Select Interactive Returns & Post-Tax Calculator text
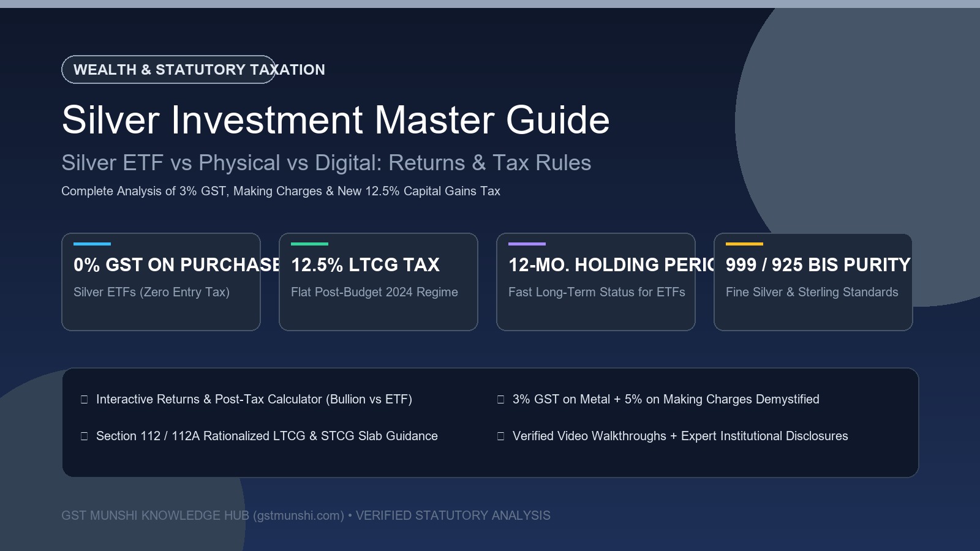 tap(254, 399)
